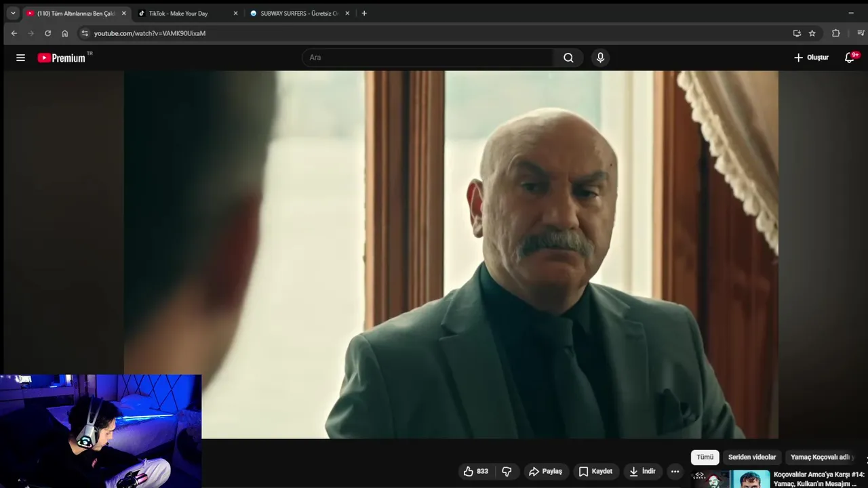Go back in browser history
The width and height of the screenshot is (868, 488).
pyautogui.click(x=14, y=33)
